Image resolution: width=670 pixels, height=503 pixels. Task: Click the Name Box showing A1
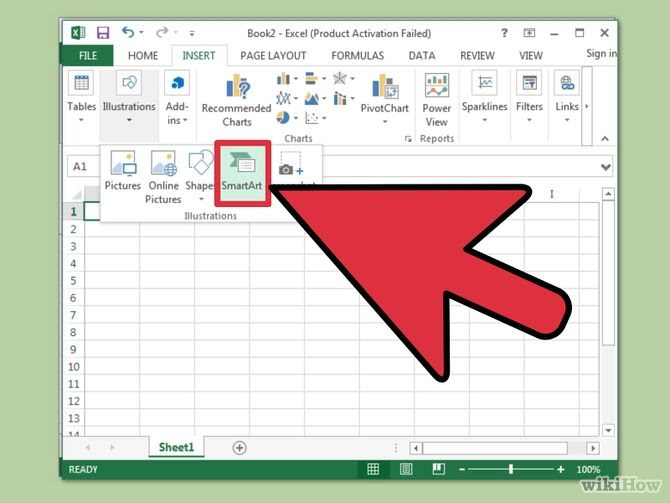[x=84, y=166]
